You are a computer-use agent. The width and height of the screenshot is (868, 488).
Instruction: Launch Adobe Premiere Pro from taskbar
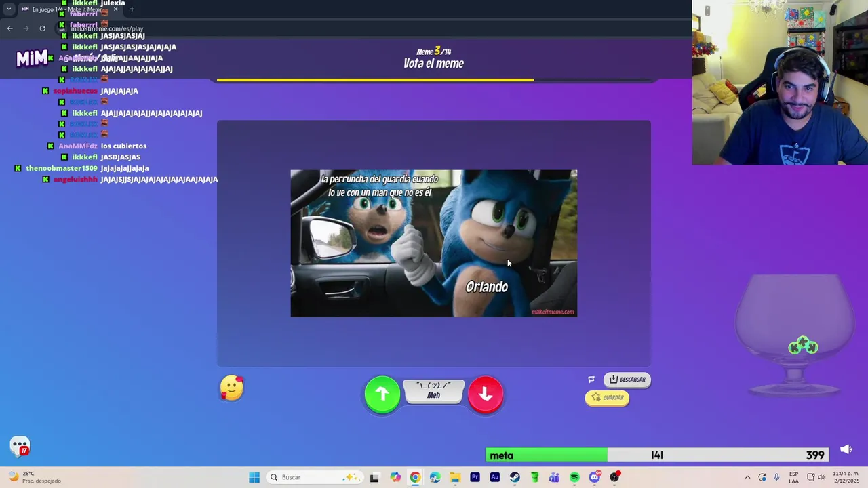pos(475,477)
